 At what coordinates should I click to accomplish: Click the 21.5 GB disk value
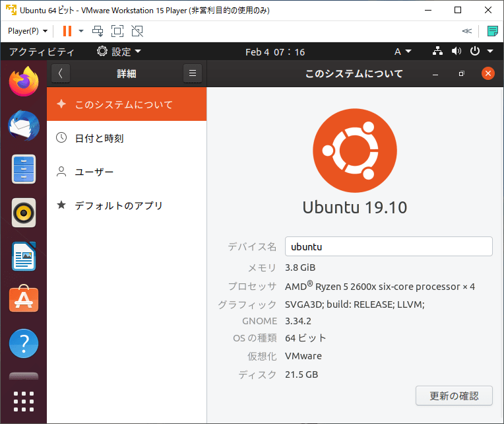pos(301,374)
